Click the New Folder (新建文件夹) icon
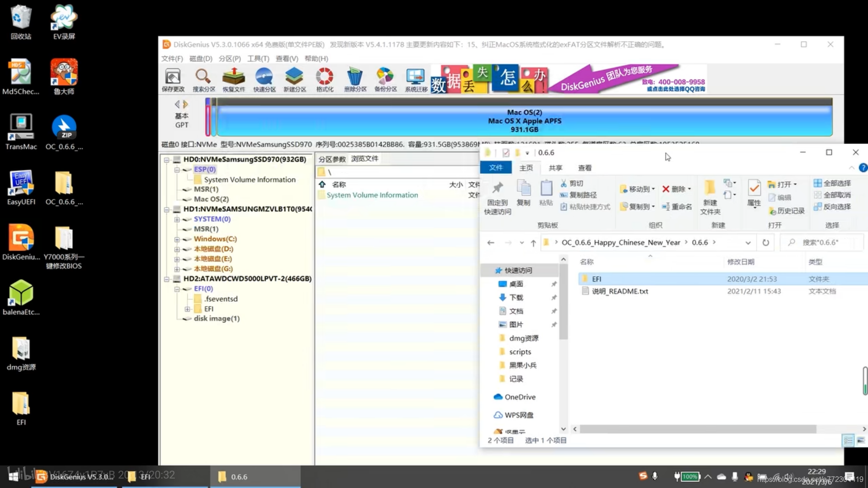This screenshot has height=488, width=868. (x=710, y=197)
